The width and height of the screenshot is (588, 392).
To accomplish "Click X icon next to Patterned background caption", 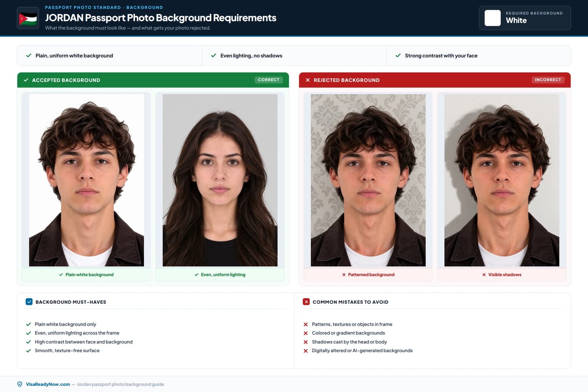I will pyautogui.click(x=344, y=274).
